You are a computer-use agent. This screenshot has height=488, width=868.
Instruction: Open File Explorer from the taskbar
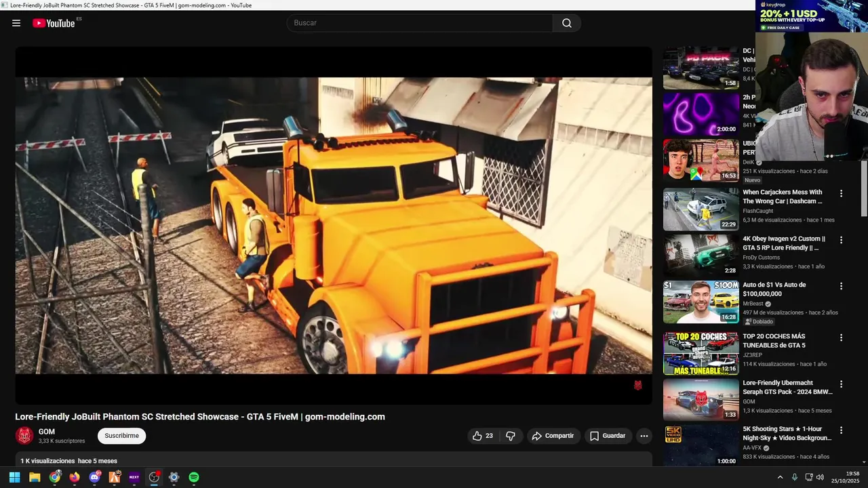coord(35,477)
